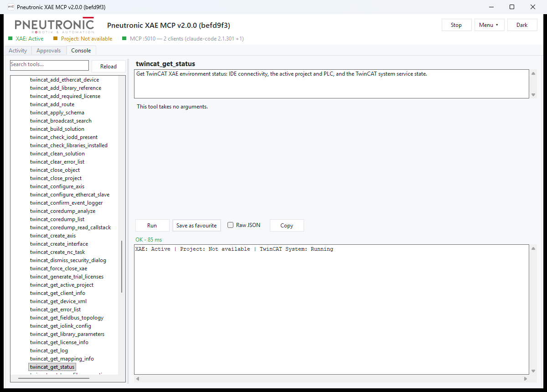Select twincat_get_iolink_config tool
Viewport: 547px width, 392px height.
coord(60,326)
